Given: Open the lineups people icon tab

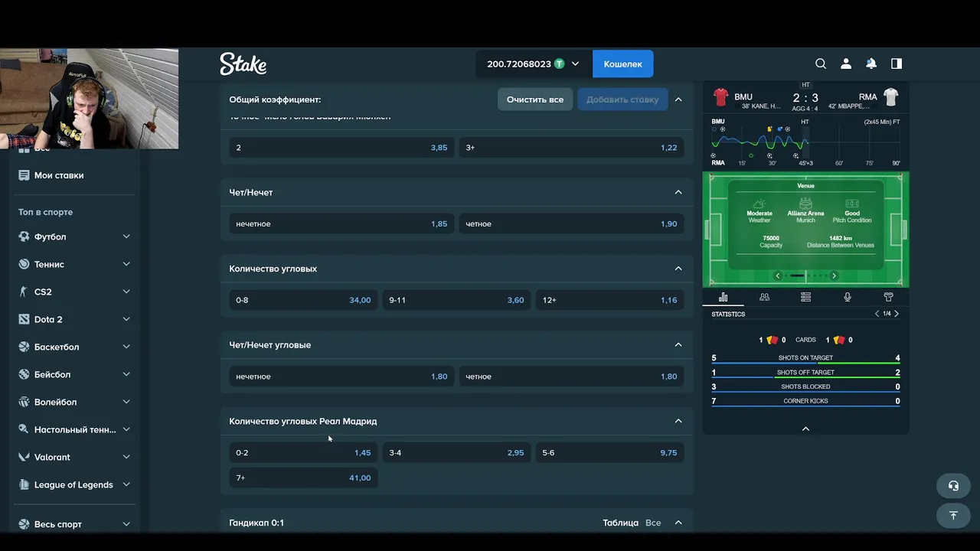Looking at the screenshot, I should coord(764,297).
